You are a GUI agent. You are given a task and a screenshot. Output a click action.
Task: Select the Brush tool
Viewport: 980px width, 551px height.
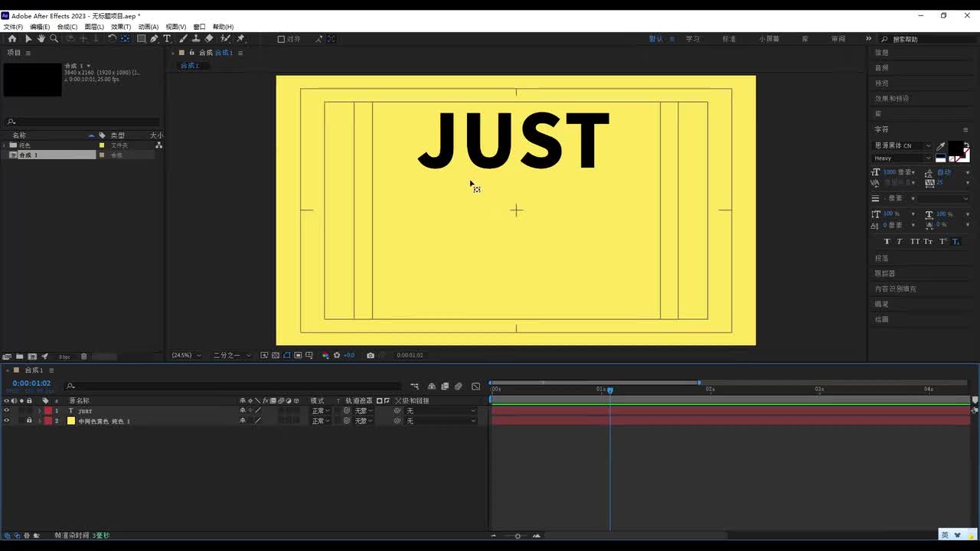(x=184, y=38)
